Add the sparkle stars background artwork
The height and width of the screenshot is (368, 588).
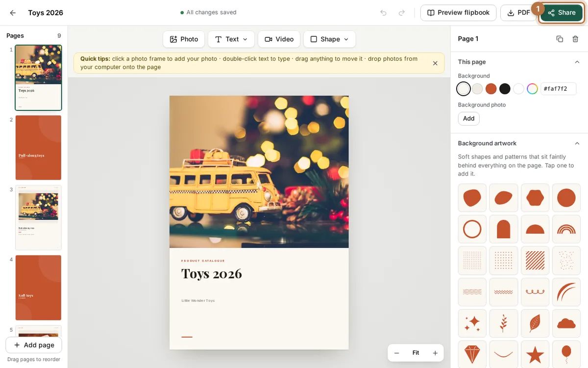click(x=472, y=323)
